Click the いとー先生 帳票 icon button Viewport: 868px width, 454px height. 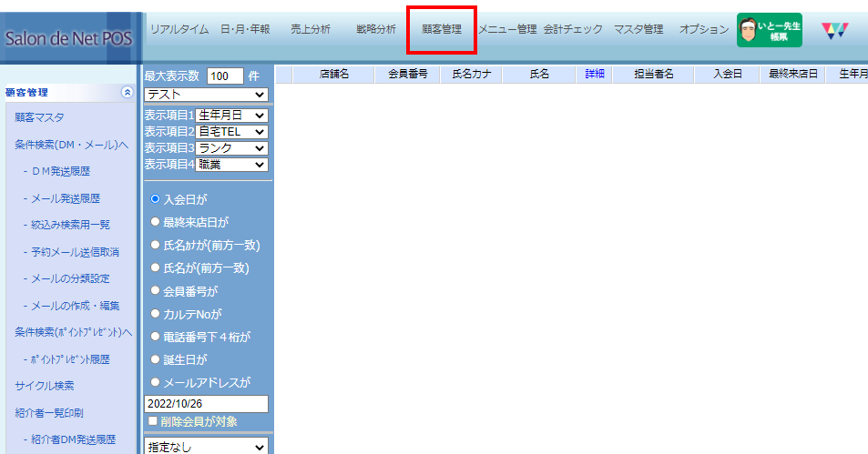click(x=769, y=30)
